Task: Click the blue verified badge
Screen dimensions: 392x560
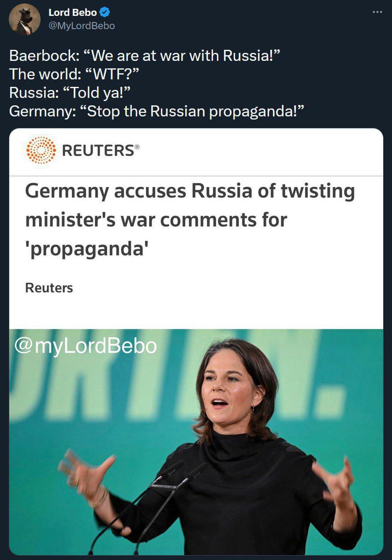Action: click(105, 12)
